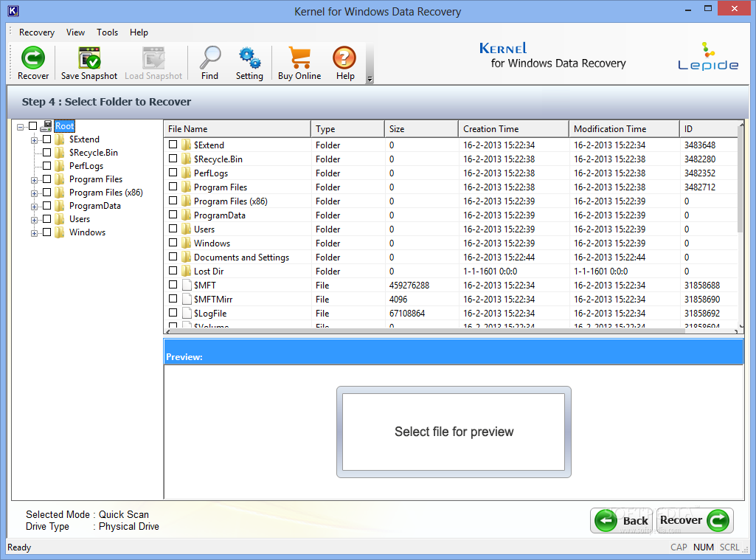The height and width of the screenshot is (560, 756).
Task: Open the Help menu
Action: pos(139,32)
